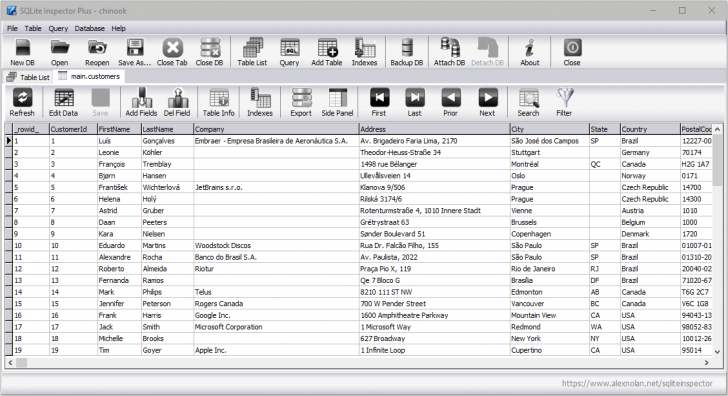Screen dimensions: 728x396
Task: Select the main.customers tab
Action: coord(89,76)
